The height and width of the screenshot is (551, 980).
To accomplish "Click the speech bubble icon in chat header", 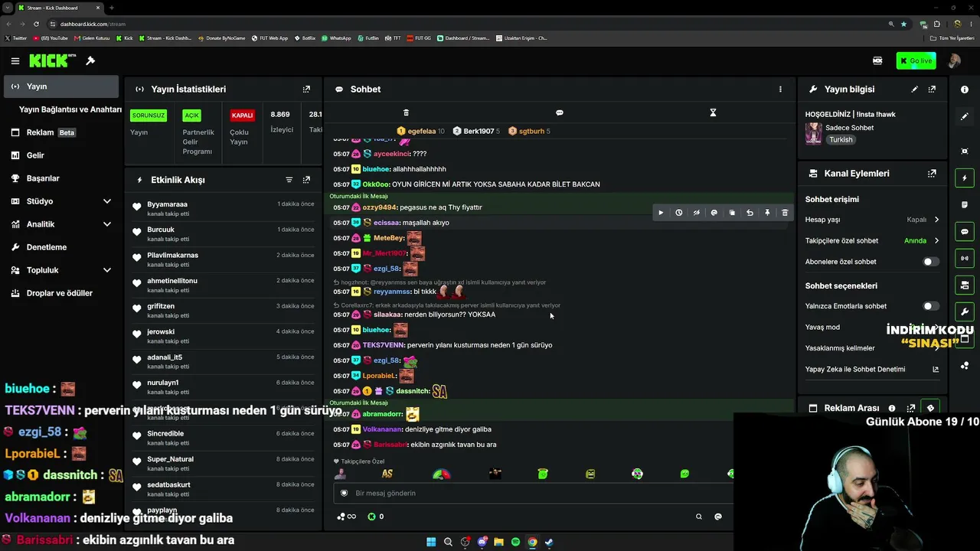I will tap(559, 112).
